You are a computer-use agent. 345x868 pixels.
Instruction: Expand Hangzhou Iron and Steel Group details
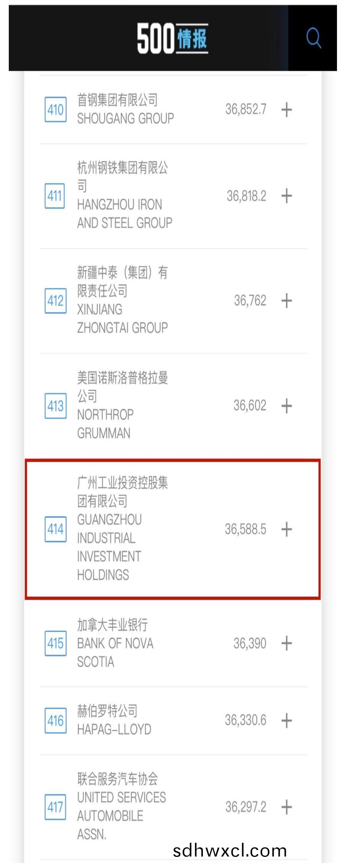(287, 196)
